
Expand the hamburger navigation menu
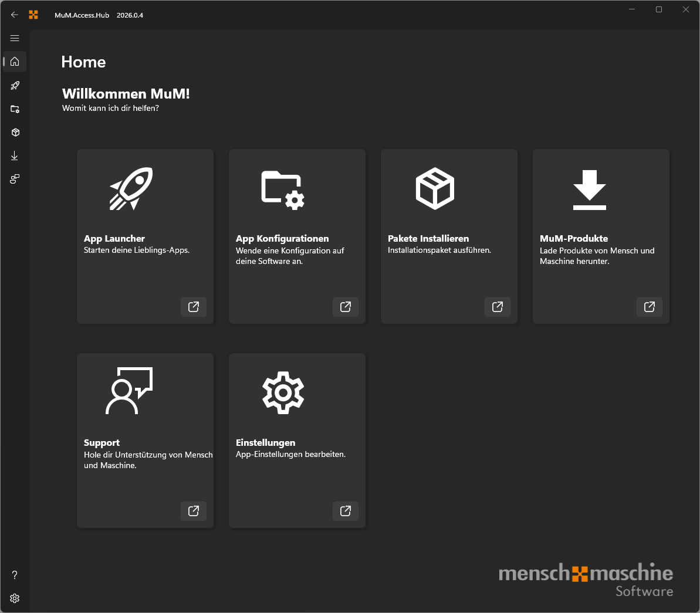click(x=15, y=38)
